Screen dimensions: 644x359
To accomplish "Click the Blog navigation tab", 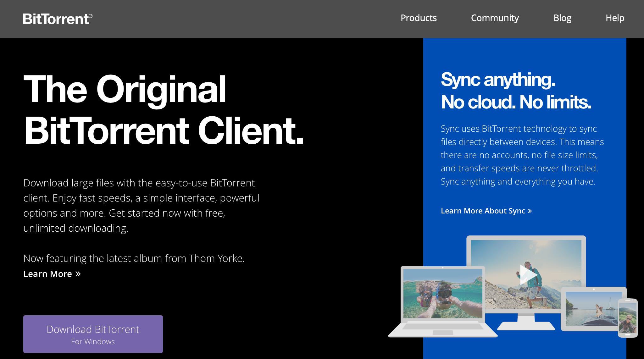I will (562, 18).
